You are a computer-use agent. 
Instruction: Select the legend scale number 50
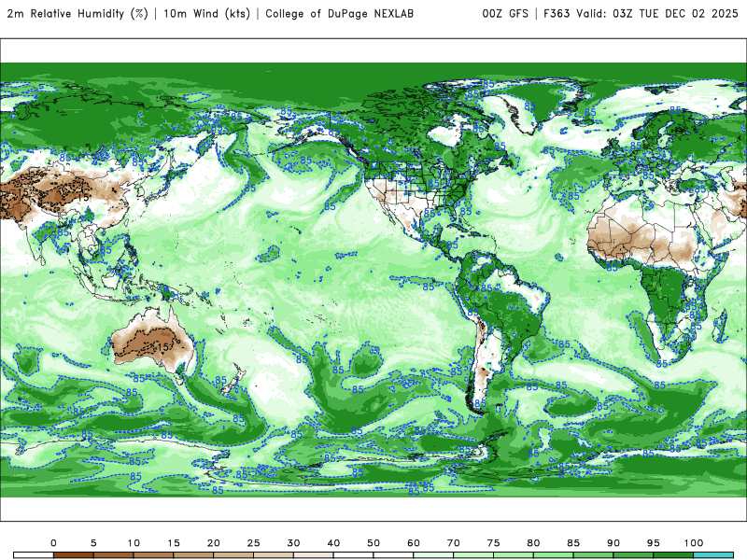coord(373,543)
